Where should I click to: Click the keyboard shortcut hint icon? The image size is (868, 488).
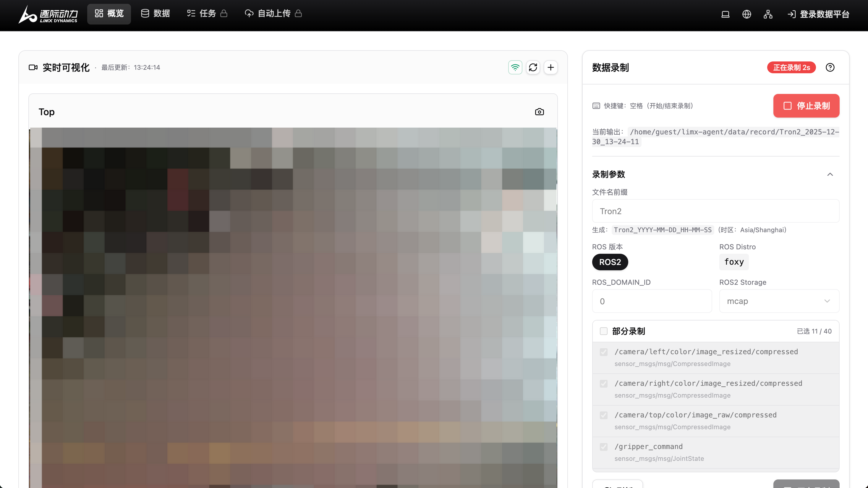tap(596, 106)
